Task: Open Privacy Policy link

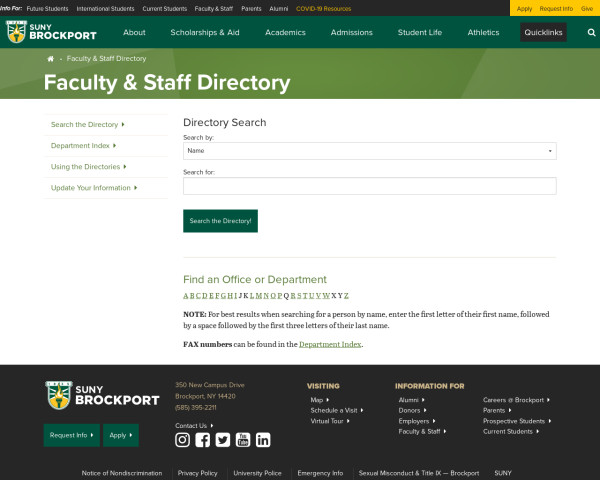Action: coord(197,473)
